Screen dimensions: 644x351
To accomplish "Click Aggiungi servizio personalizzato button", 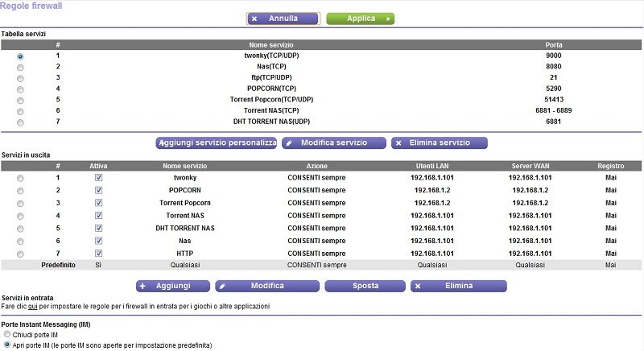I will [x=216, y=142].
